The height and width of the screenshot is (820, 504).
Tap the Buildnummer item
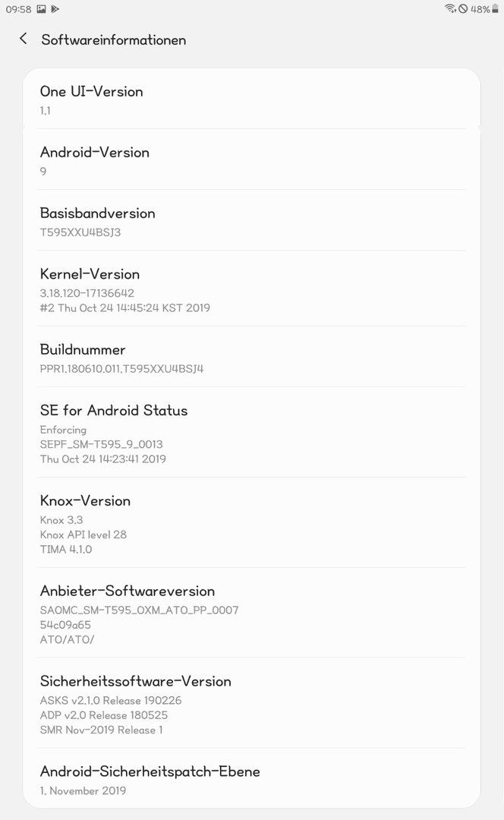[x=251, y=357]
